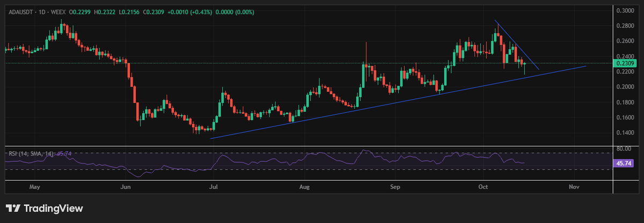Click the 0.2800 price axis label
The width and height of the screenshot is (644, 223).
click(x=625, y=25)
